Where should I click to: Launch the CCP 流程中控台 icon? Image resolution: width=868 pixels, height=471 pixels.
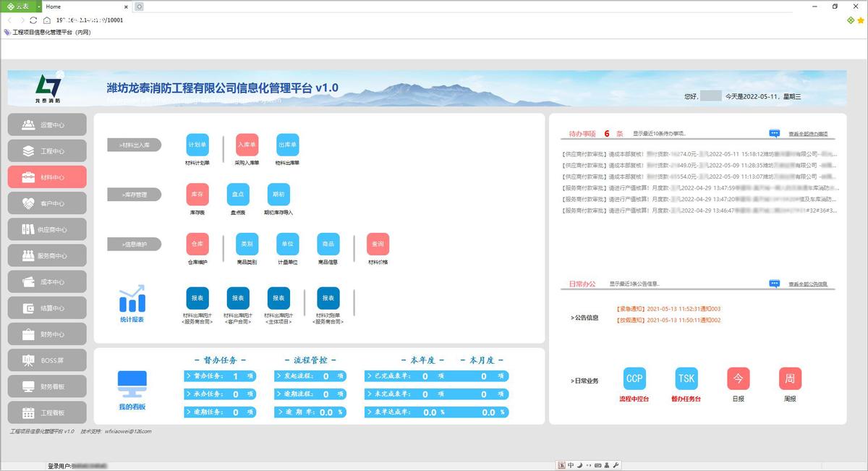click(x=634, y=378)
